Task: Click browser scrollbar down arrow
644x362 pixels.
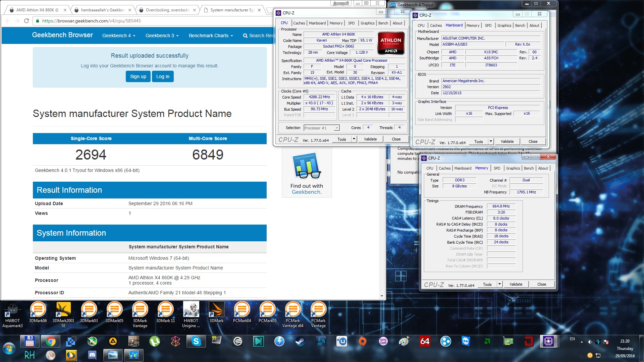Action: click(x=382, y=296)
